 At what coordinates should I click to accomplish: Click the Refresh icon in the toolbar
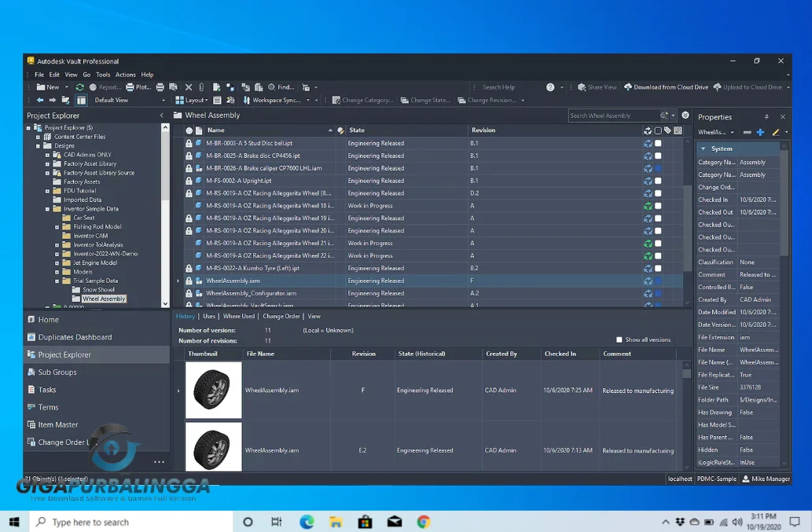pyautogui.click(x=79, y=87)
